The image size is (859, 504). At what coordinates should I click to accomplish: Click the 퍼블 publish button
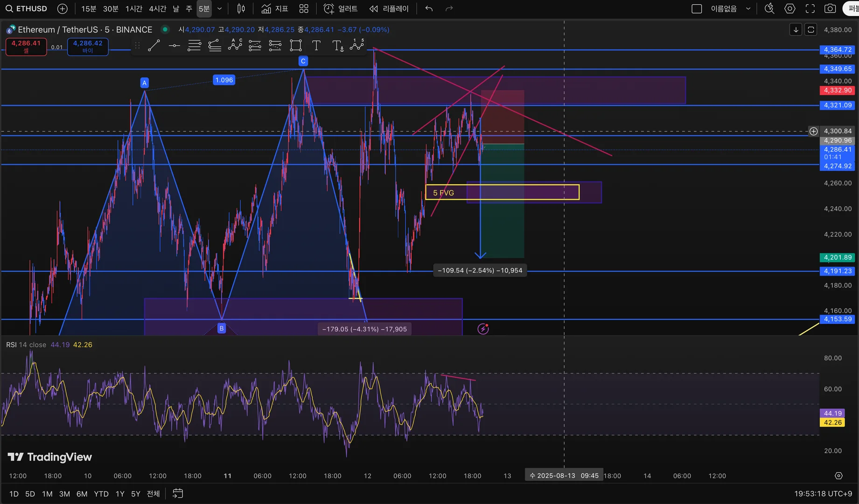click(852, 8)
